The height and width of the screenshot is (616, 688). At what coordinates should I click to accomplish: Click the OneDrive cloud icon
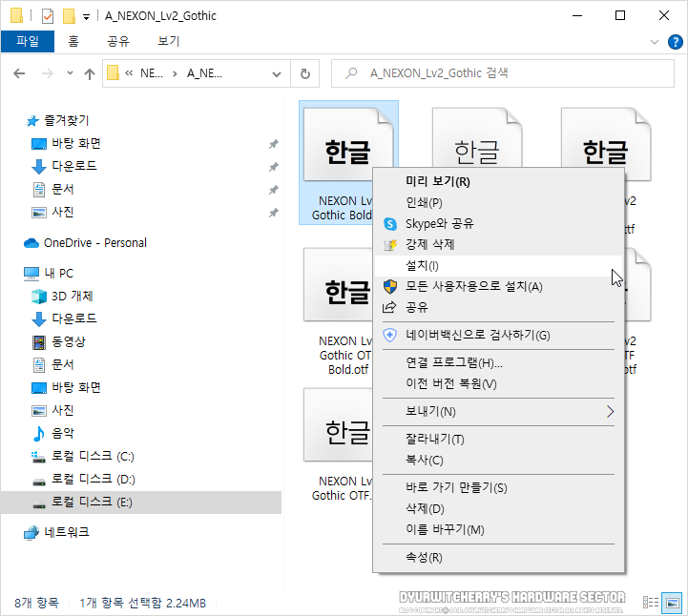point(31,243)
